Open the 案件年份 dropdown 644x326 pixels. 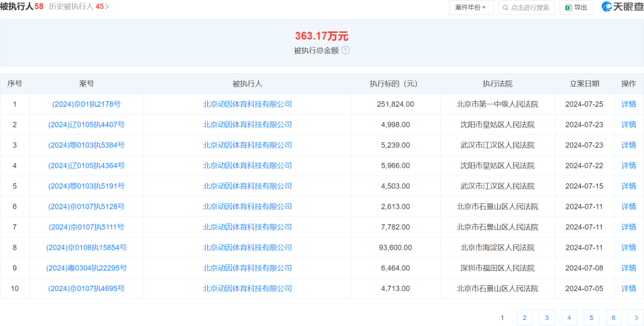click(471, 7)
